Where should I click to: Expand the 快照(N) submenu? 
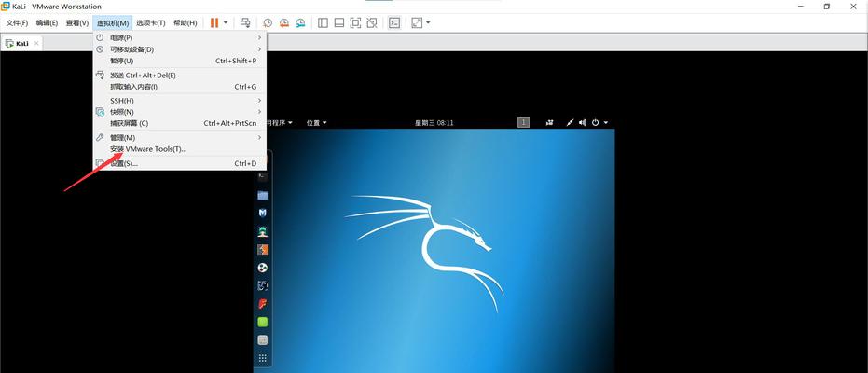tap(179, 112)
